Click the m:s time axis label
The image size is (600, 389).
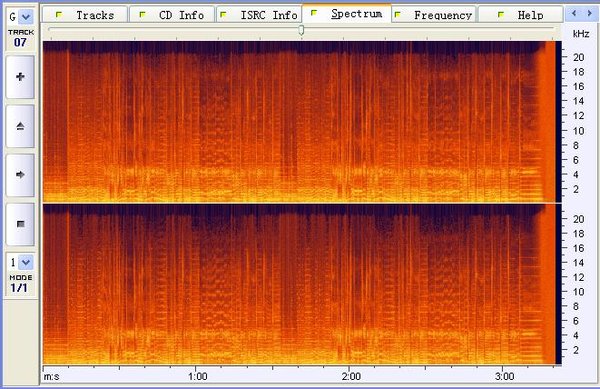click(52, 377)
